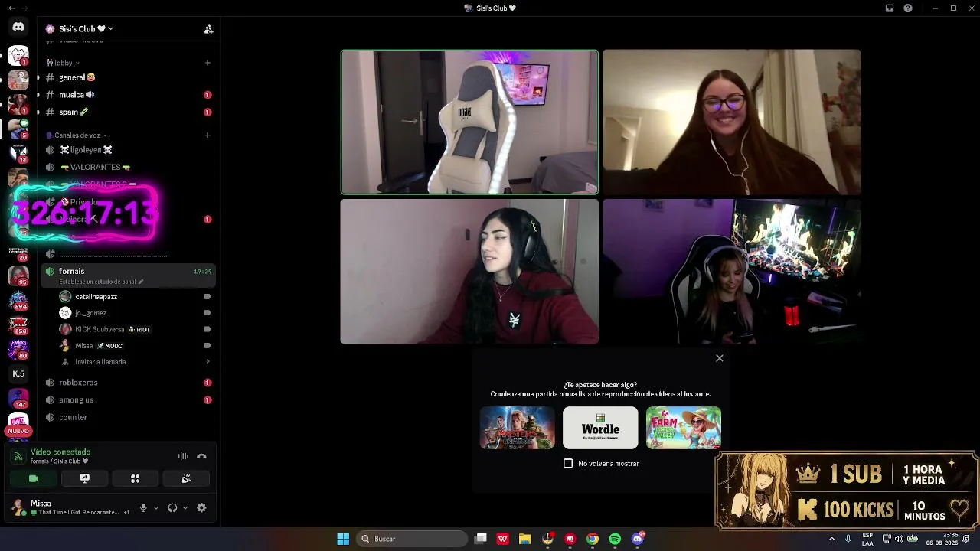
Task: Focus the video tile of the woman in a red hoodie
Action: 469,272
